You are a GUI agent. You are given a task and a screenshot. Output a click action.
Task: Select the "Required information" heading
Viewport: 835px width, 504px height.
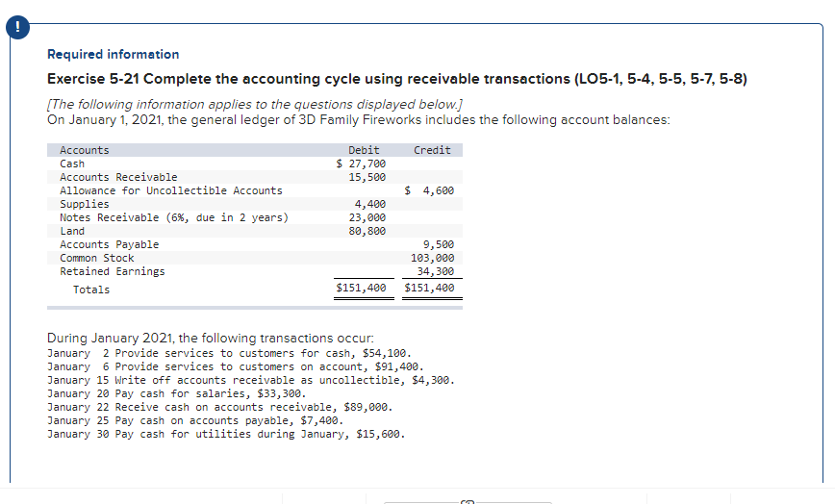pyautogui.click(x=113, y=54)
